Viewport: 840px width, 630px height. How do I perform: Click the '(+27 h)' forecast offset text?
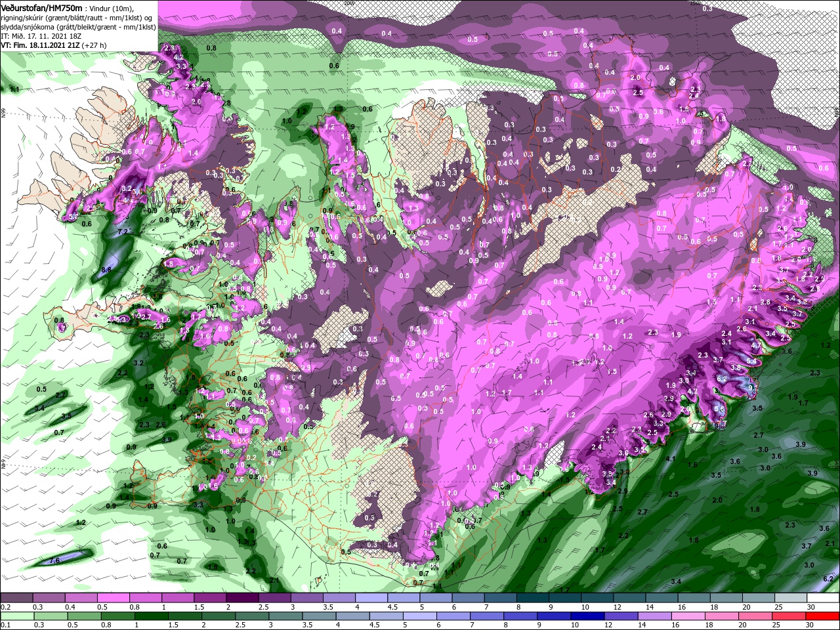pyautogui.click(x=94, y=45)
